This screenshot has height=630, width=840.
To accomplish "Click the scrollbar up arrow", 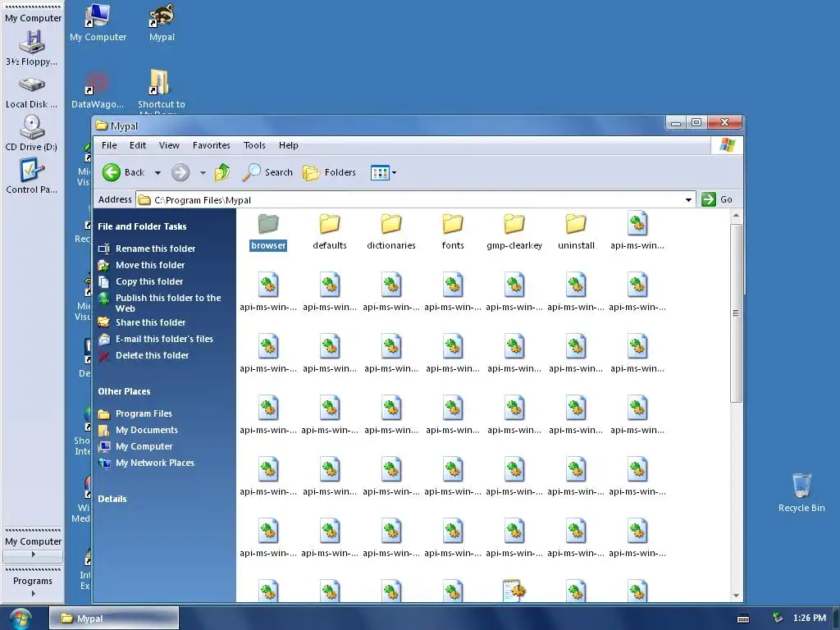I will click(736, 216).
